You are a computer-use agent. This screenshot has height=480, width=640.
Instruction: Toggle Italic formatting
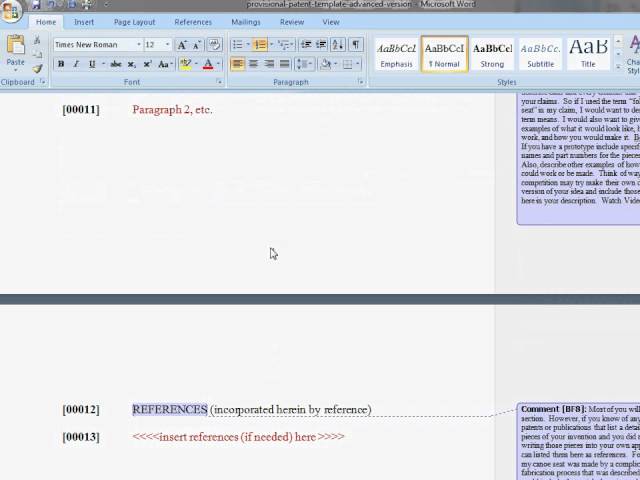(x=76, y=64)
